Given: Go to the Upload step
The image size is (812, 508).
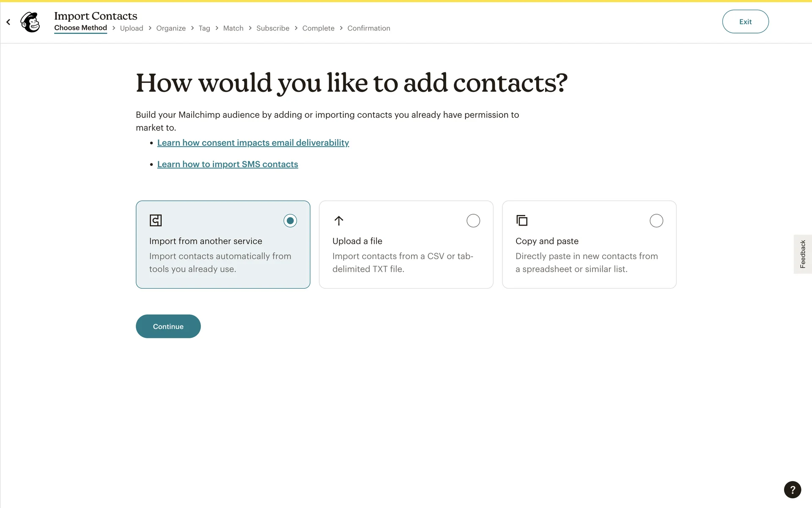Looking at the screenshot, I should click(132, 28).
